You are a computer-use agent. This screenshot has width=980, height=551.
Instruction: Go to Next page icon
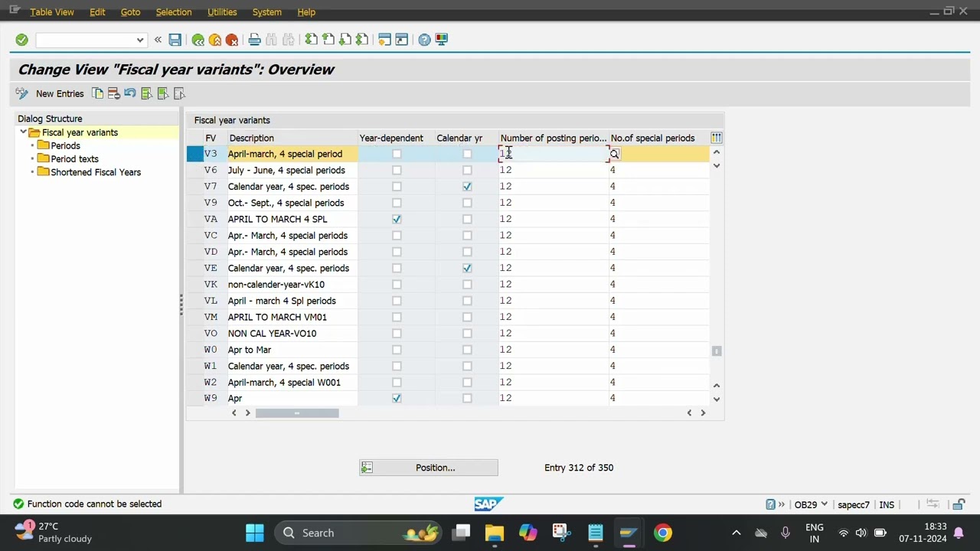point(345,40)
